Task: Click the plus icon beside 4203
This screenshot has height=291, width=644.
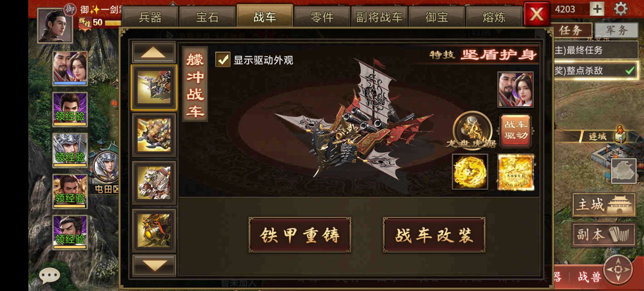Action: click(x=597, y=9)
